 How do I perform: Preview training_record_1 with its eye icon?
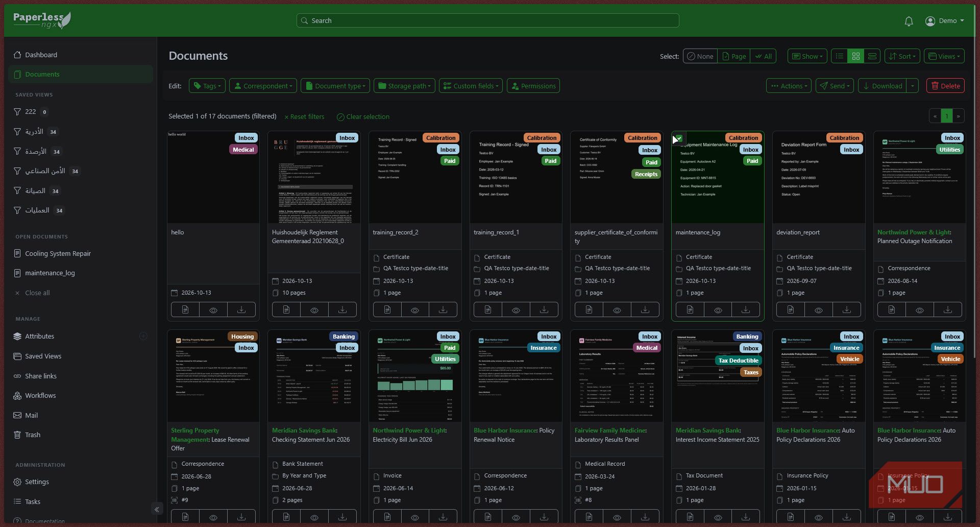516,310
